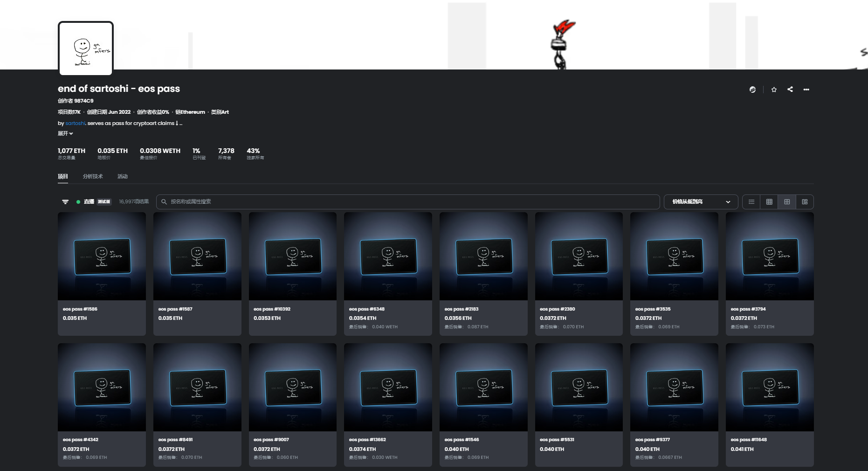Switch to small grid view layout
The width and height of the screenshot is (868, 471).
[769, 202]
